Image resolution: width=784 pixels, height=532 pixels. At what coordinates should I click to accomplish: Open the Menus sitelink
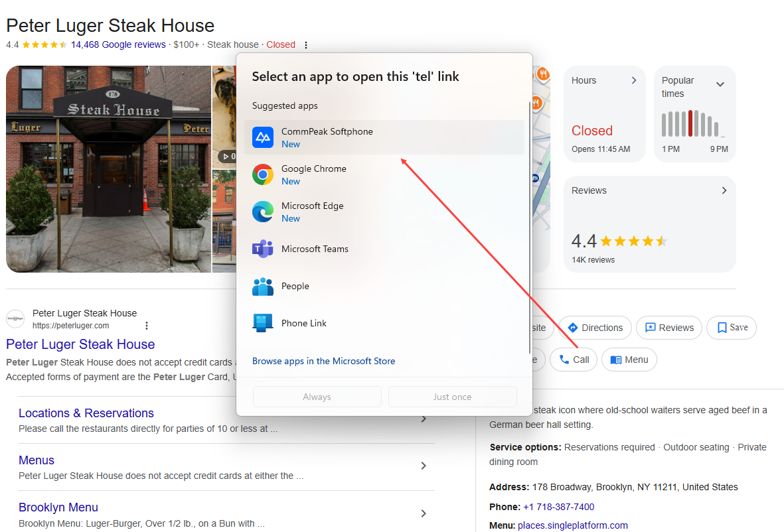[37, 460]
